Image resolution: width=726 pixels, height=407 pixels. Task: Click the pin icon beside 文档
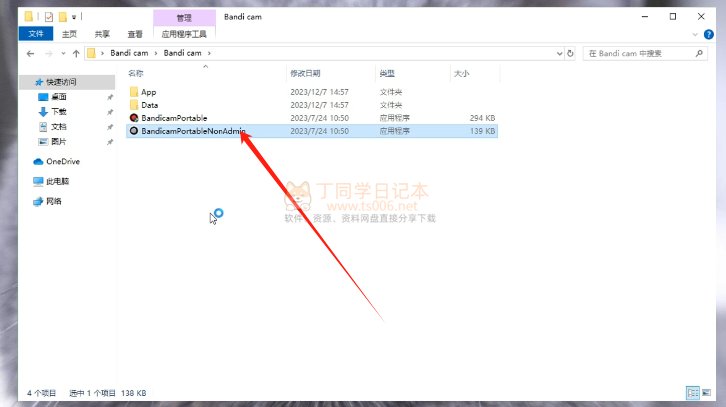[x=110, y=127]
